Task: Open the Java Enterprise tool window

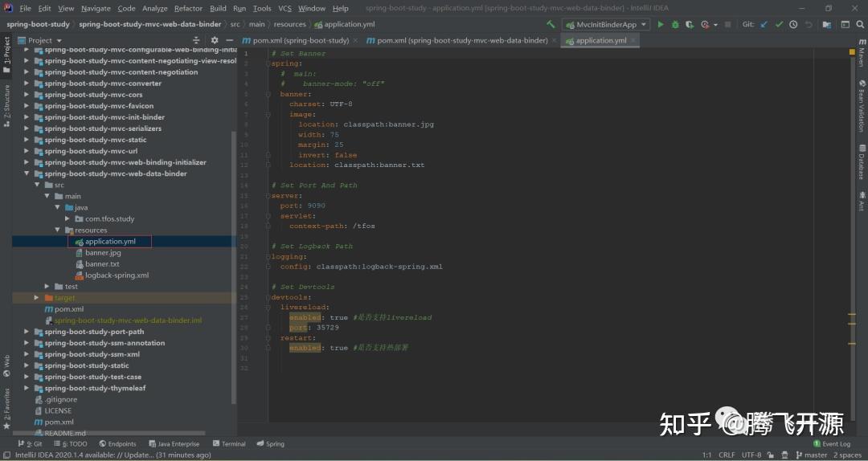Action: coord(174,444)
